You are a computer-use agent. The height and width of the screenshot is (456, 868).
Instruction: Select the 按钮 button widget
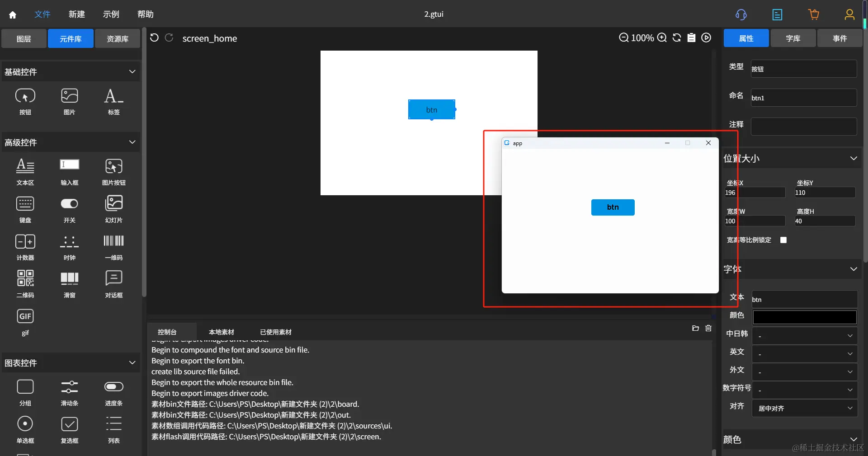pos(25,102)
